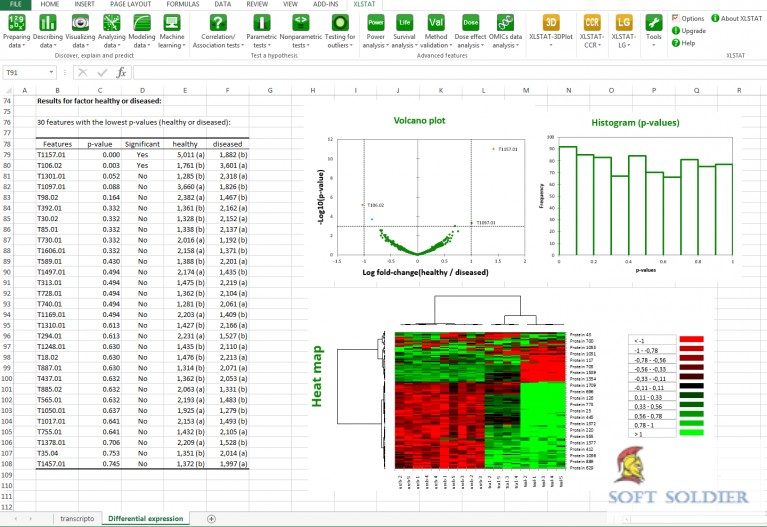Click the T1457.01 feature cell

click(x=57, y=464)
